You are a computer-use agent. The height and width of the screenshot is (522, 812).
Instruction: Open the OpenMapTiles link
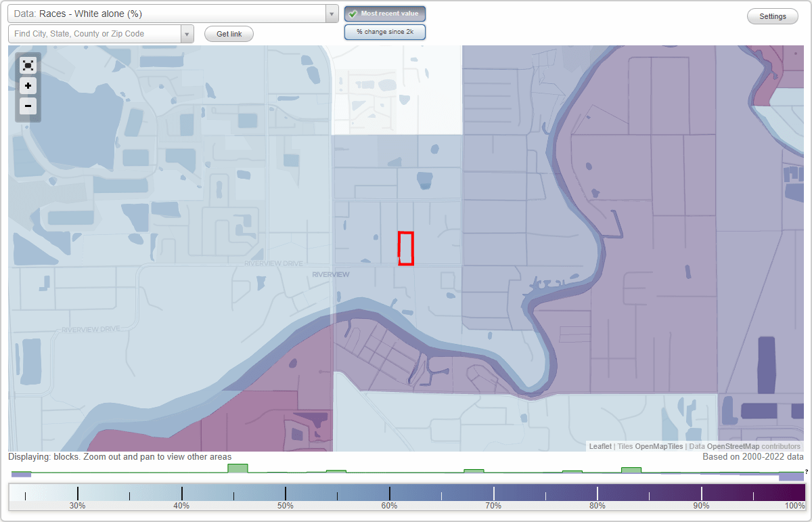(x=659, y=447)
